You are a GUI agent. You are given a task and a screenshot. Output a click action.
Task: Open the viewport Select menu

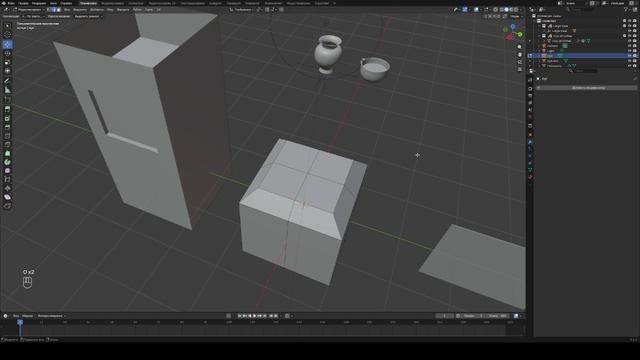(80, 9)
